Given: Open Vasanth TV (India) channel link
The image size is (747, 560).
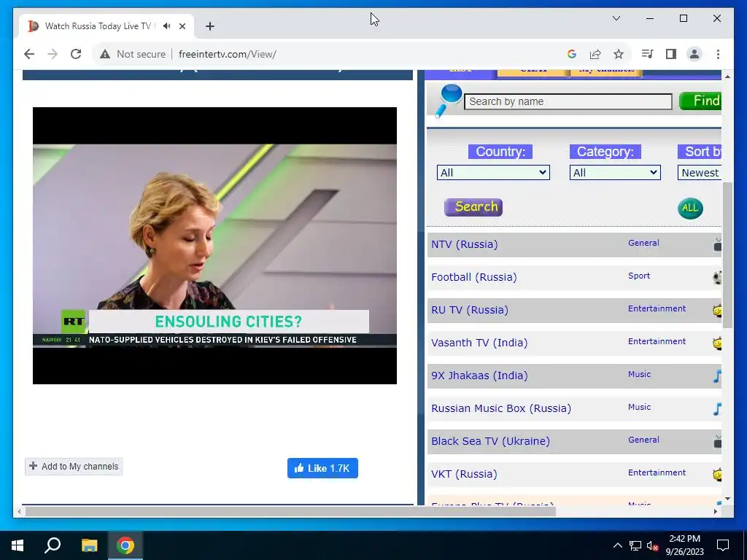Looking at the screenshot, I should coord(479,343).
